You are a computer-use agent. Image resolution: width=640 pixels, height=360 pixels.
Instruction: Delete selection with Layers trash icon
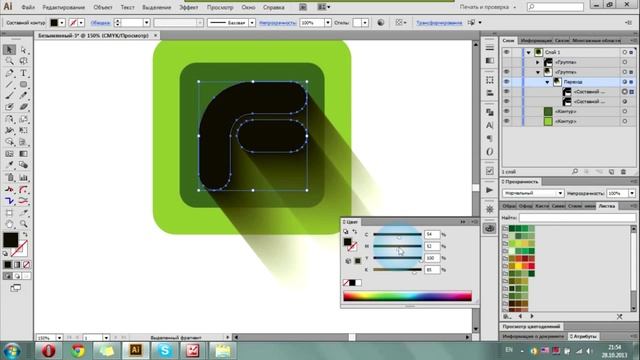[x=623, y=172]
